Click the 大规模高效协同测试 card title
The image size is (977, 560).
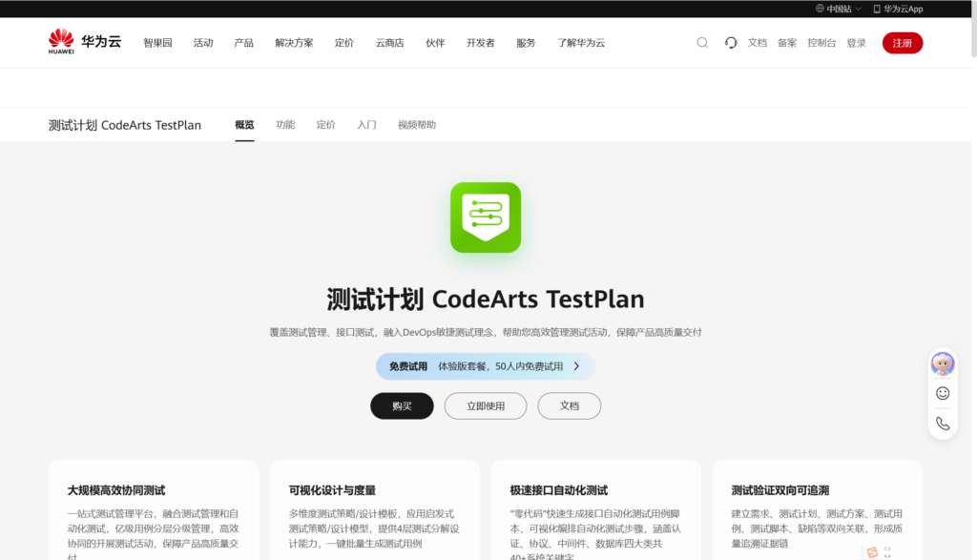point(116,490)
